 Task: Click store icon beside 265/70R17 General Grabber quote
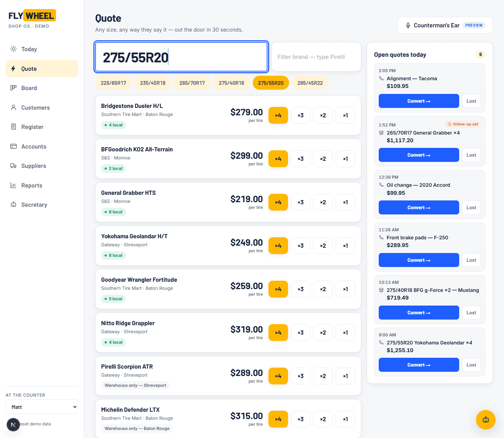pos(381,133)
